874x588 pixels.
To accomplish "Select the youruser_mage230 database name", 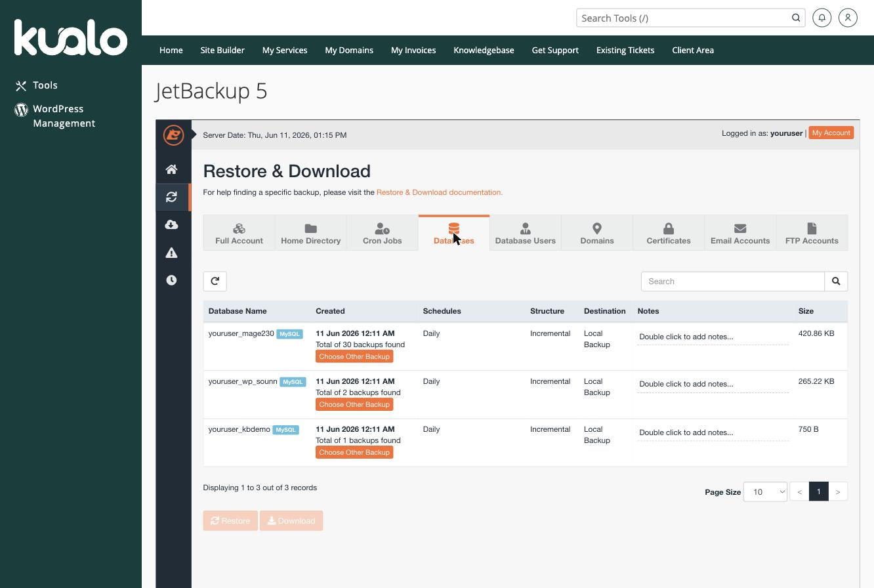I will pos(241,333).
